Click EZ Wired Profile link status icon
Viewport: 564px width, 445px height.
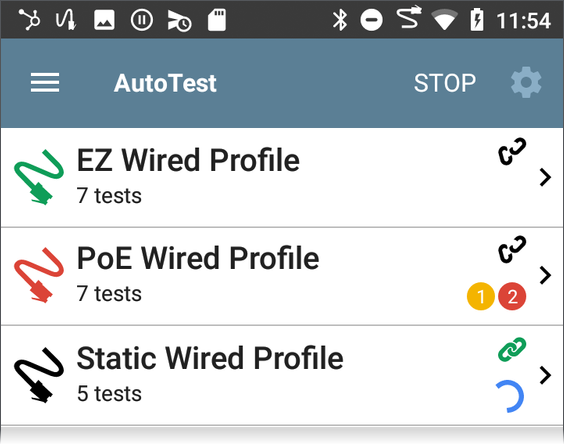[512, 151]
